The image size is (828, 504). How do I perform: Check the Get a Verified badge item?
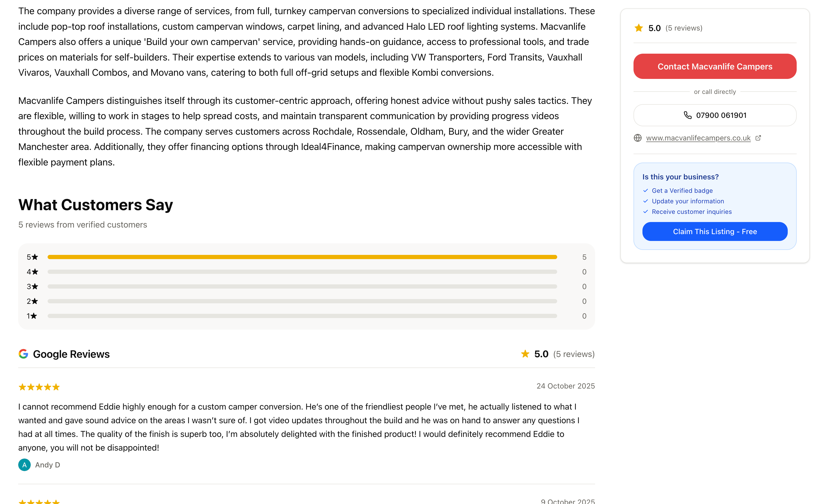coord(682,190)
